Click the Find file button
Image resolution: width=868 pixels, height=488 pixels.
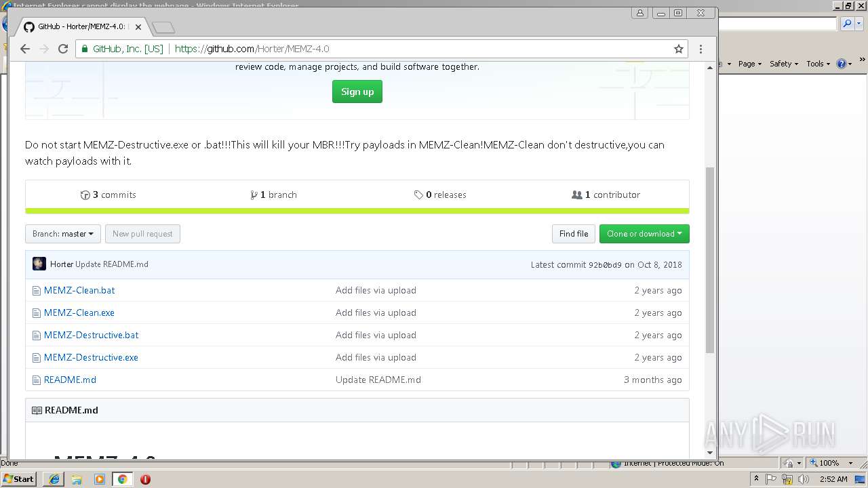coord(574,234)
